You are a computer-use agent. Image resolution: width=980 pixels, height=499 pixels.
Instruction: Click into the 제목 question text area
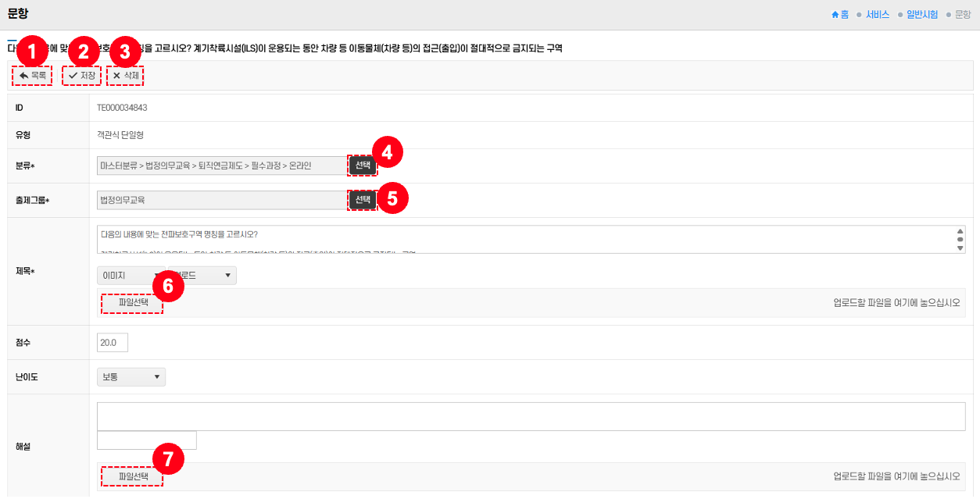[524, 239]
